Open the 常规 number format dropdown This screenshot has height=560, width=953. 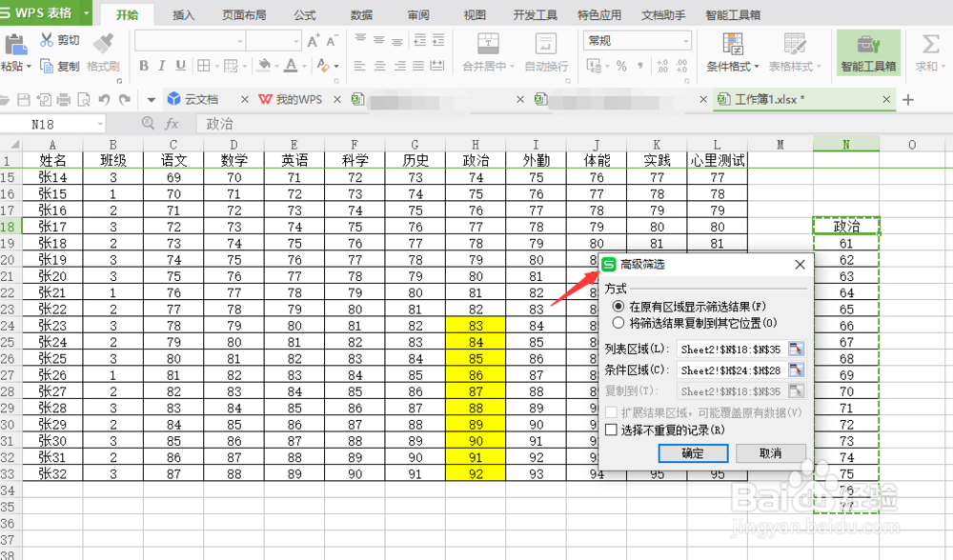pyautogui.click(x=636, y=42)
